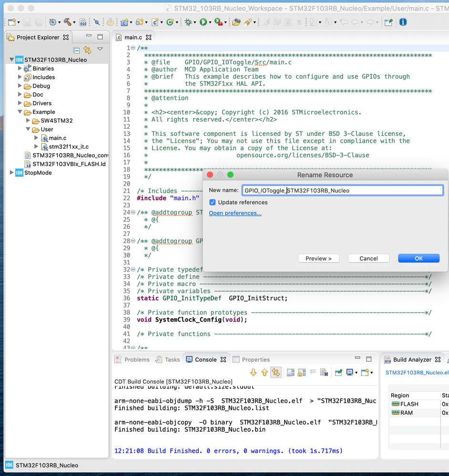Click the blue Information Center icon
The height and width of the screenshot is (476, 449).
[x=403, y=22]
